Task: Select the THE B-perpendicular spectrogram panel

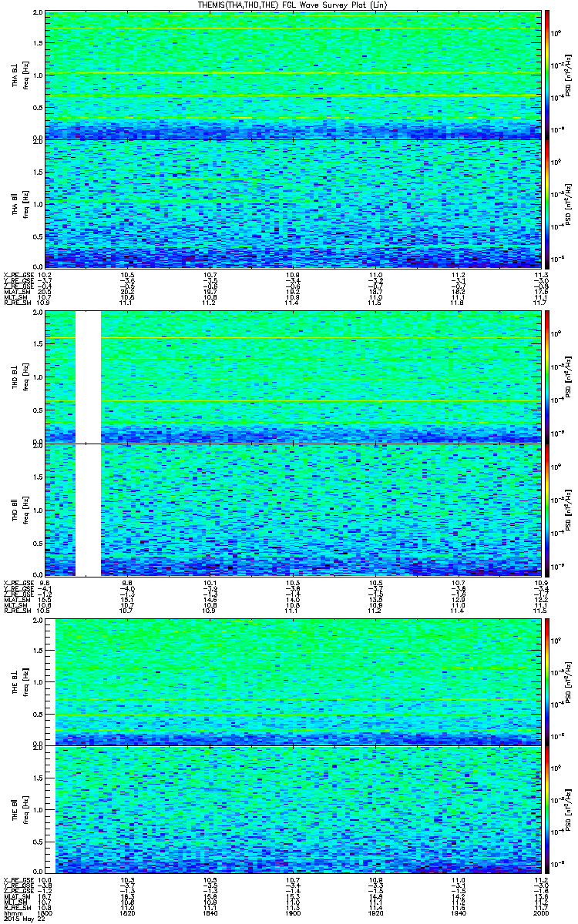Action: (293, 681)
